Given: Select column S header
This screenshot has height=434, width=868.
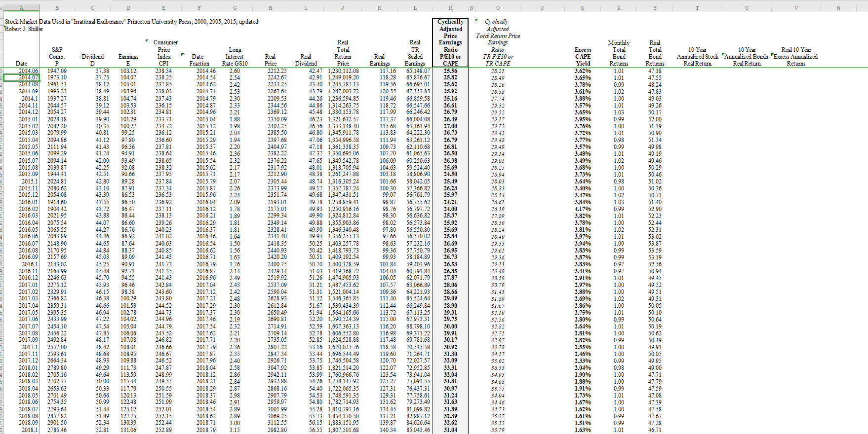Looking at the screenshot, I should click(x=655, y=7).
